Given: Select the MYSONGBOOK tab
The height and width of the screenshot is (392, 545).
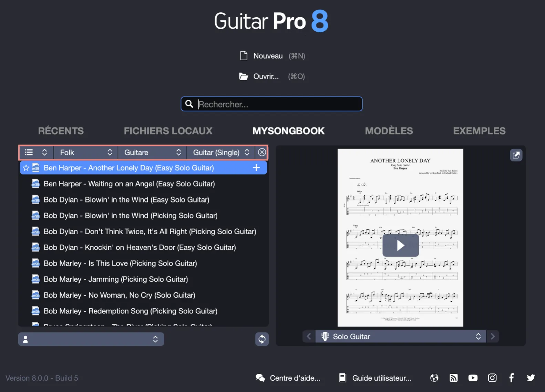Looking at the screenshot, I should 288,131.
